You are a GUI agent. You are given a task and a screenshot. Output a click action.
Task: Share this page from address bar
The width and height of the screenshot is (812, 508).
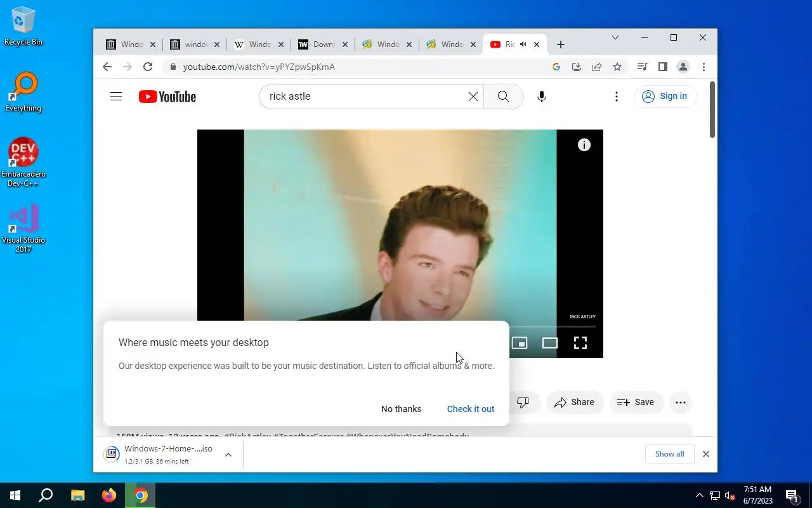click(x=597, y=67)
